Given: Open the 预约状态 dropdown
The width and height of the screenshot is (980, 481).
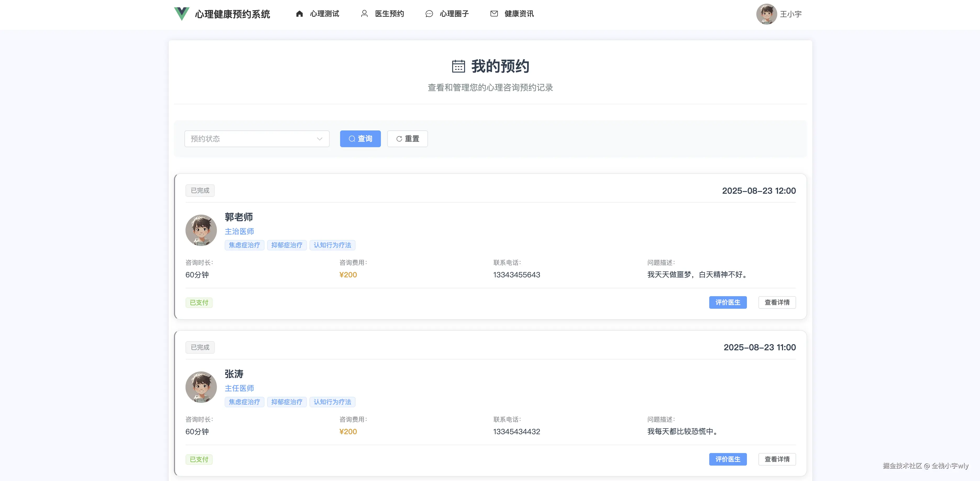Looking at the screenshot, I should point(256,138).
